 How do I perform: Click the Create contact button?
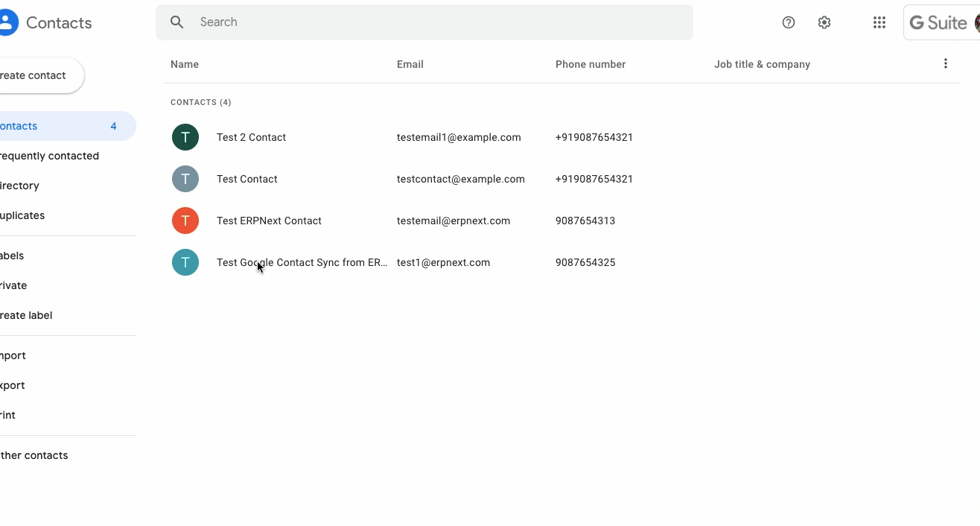32,75
